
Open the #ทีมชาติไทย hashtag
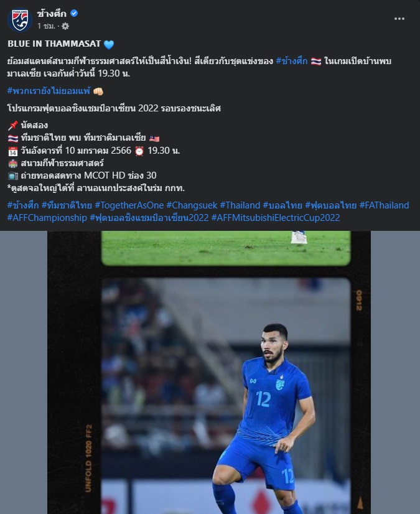67,205
